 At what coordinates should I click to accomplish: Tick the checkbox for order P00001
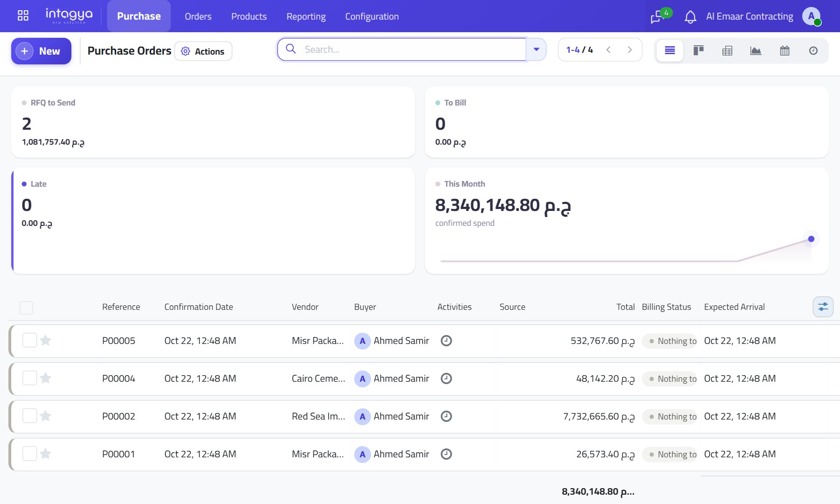coord(30,454)
